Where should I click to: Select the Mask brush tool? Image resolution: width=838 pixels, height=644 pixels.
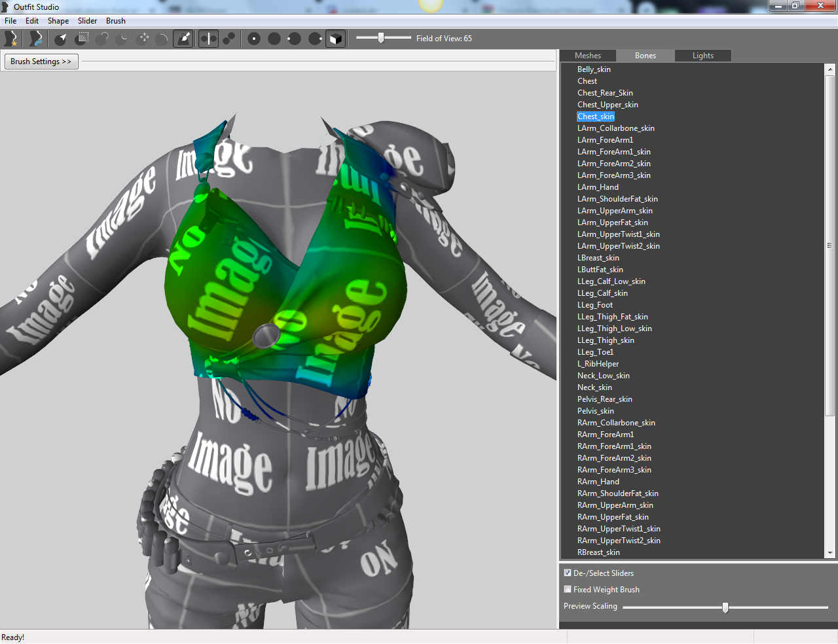click(x=82, y=39)
